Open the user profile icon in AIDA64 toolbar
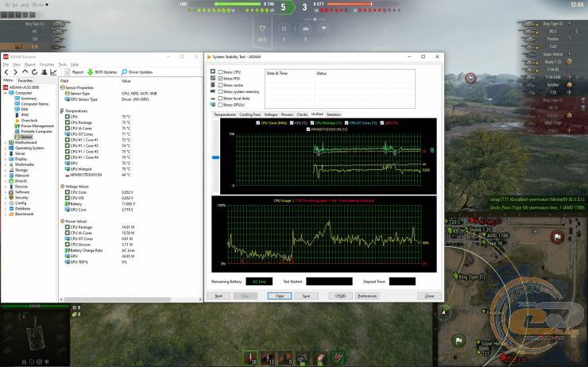This screenshot has width=588, height=367. pyautogui.click(x=44, y=72)
